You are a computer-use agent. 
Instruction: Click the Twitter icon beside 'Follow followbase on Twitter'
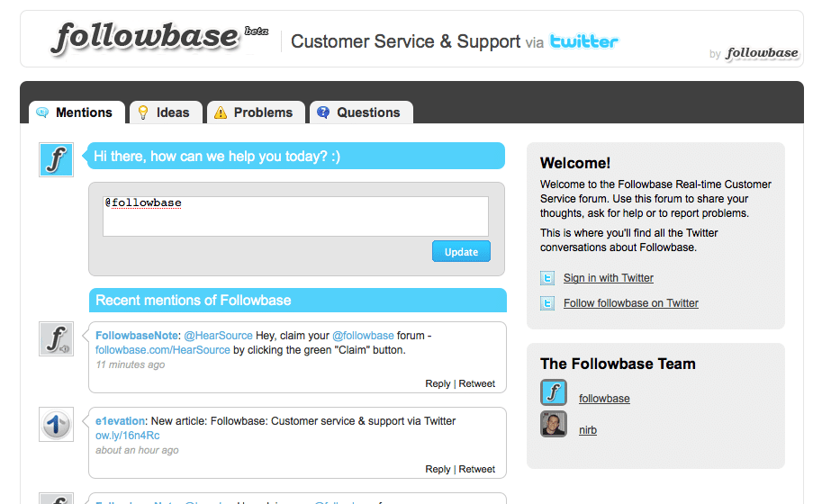click(x=547, y=303)
